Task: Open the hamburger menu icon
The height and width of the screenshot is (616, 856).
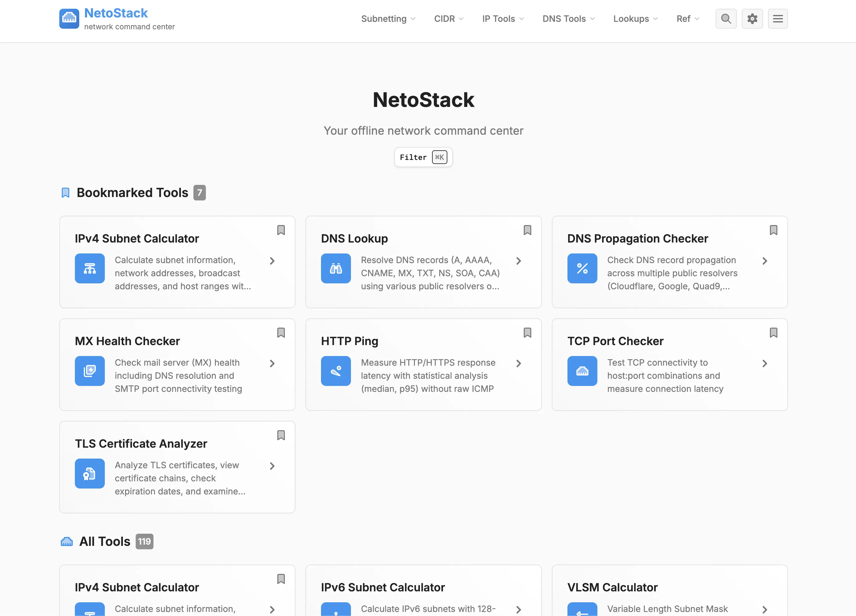Action: (777, 18)
